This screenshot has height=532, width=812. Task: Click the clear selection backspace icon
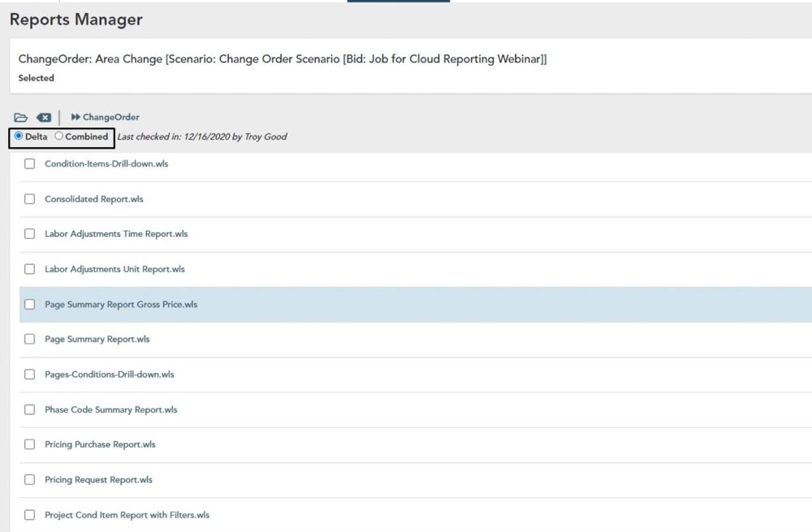tap(44, 118)
